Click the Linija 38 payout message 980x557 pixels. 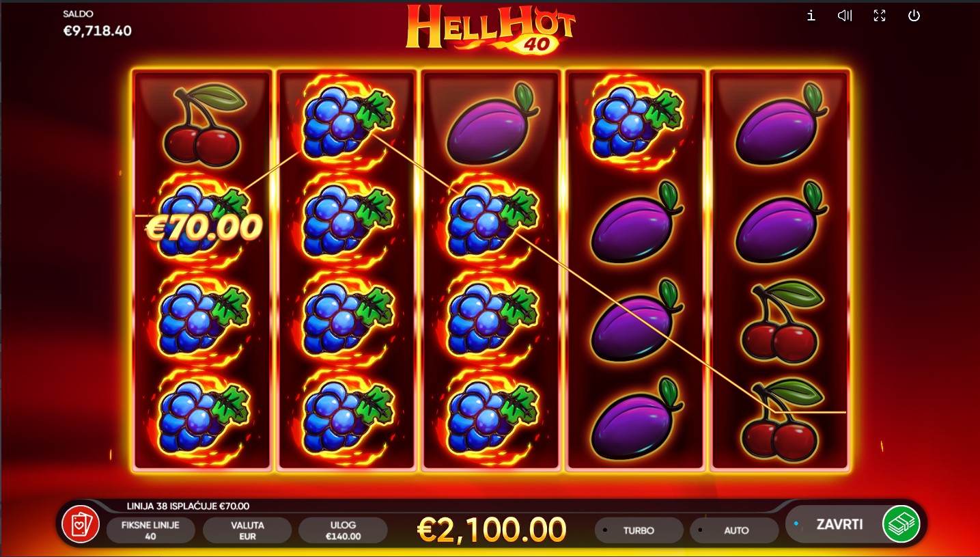188,506
